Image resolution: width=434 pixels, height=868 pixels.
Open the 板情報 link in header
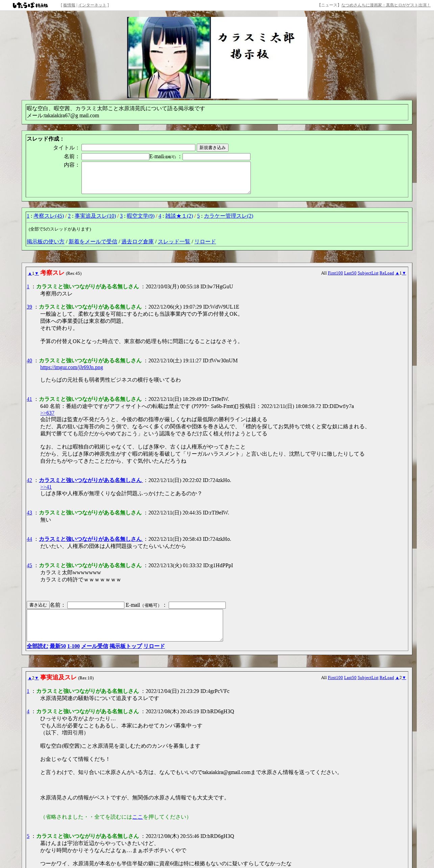pyautogui.click(x=69, y=5)
